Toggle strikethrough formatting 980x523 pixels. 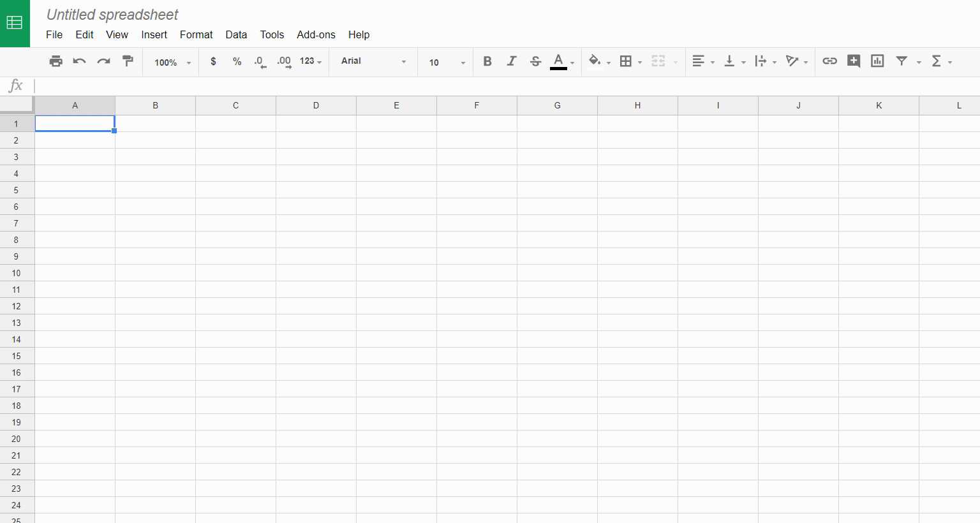click(535, 61)
